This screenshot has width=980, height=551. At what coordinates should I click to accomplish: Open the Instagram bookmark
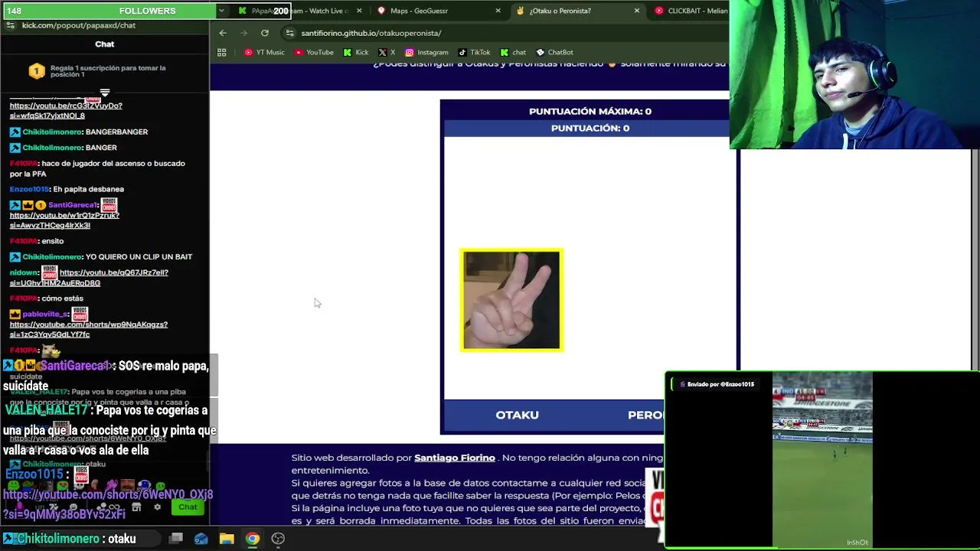426,52
